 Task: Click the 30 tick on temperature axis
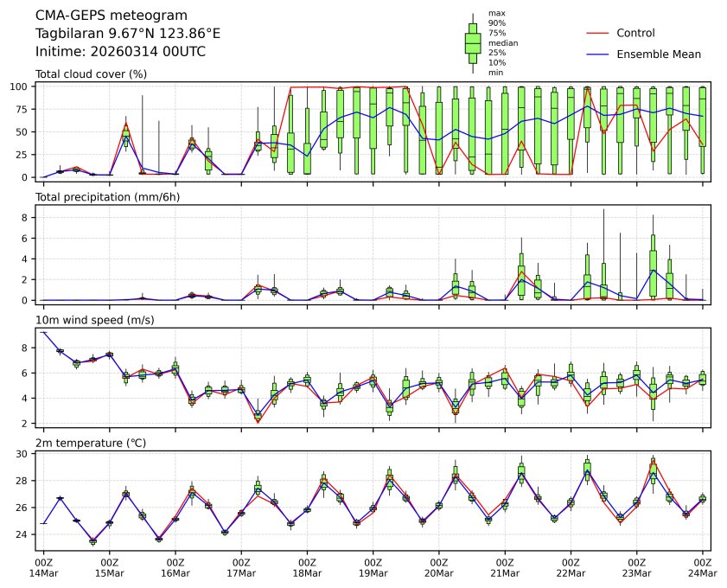coord(24,453)
